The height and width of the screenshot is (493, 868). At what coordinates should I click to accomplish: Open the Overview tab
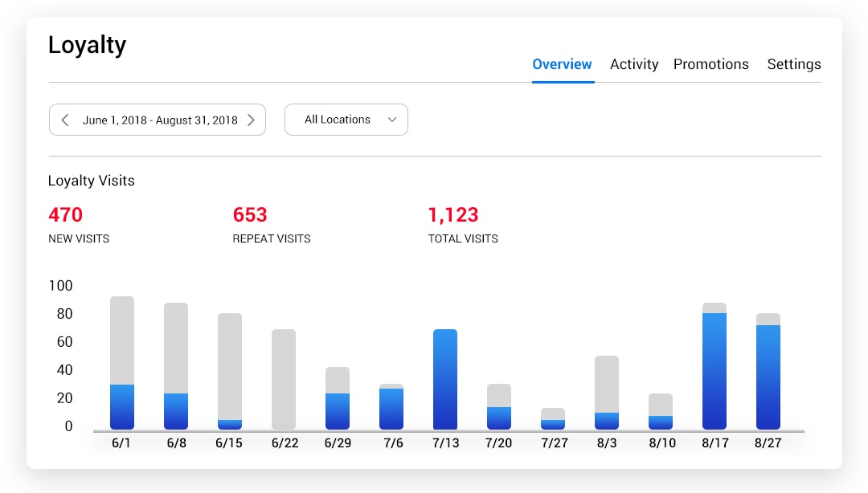tap(563, 64)
